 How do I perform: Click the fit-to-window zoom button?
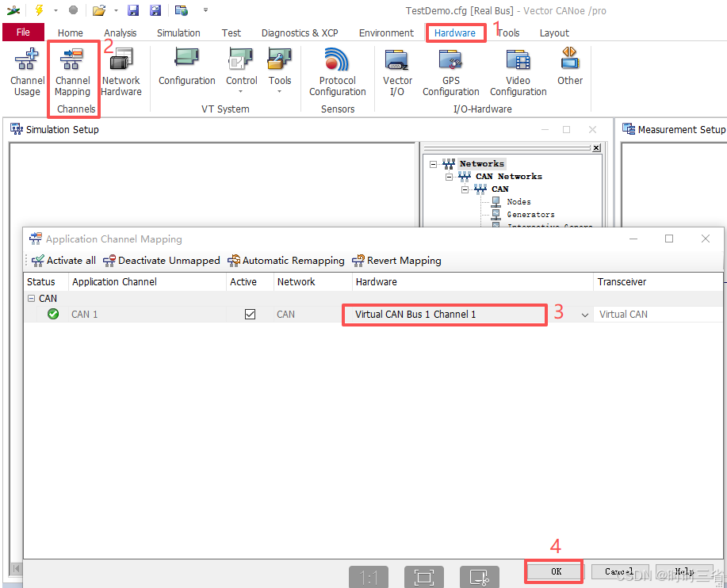[x=424, y=577]
